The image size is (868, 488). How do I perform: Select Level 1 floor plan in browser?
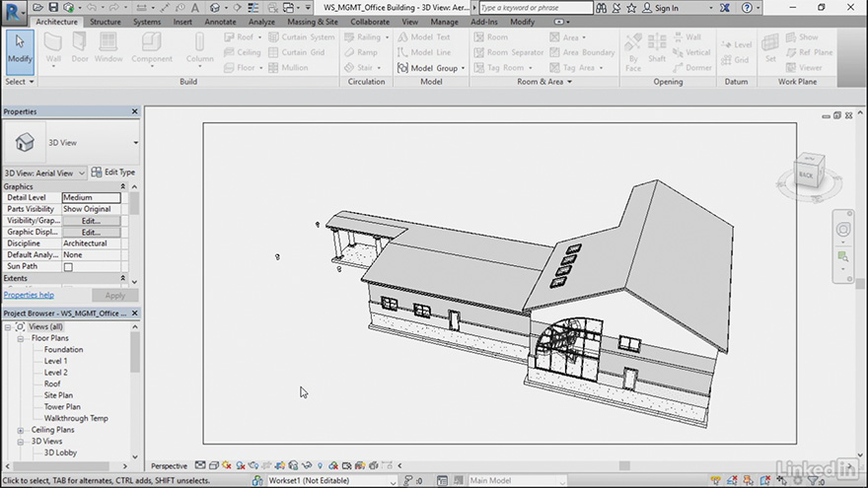click(x=55, y=361)
